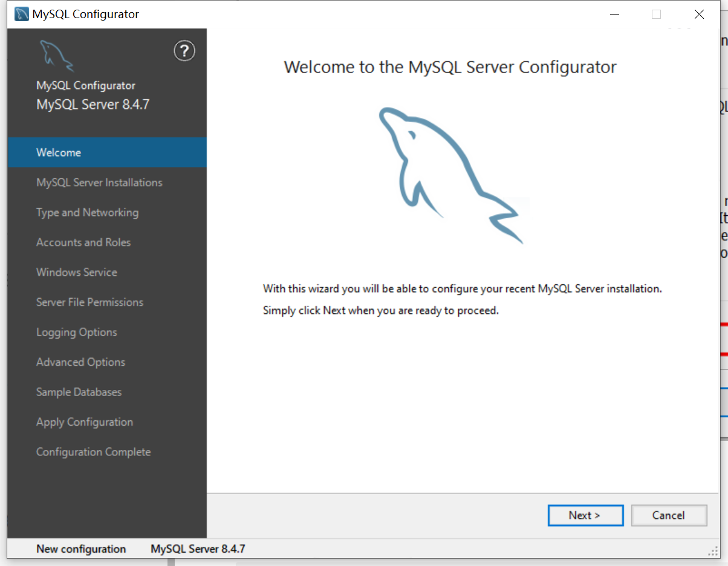Click 'MySQL Server 8.4.7' sidebar header text
Viewport: 728px width, 566px height.
click(93, 104)
